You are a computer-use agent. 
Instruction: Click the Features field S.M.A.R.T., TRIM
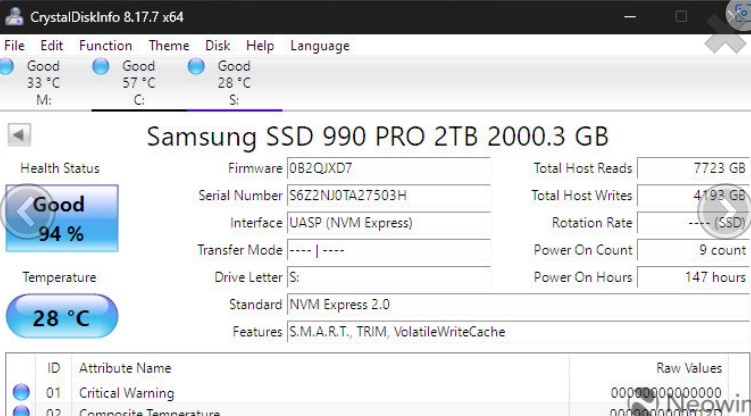coord(519,332)
